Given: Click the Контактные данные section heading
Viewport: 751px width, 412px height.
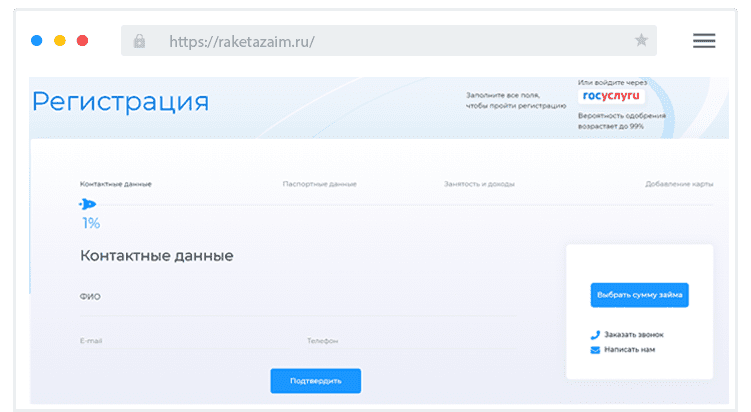Looking at the screenshot, I should point(157,256).
